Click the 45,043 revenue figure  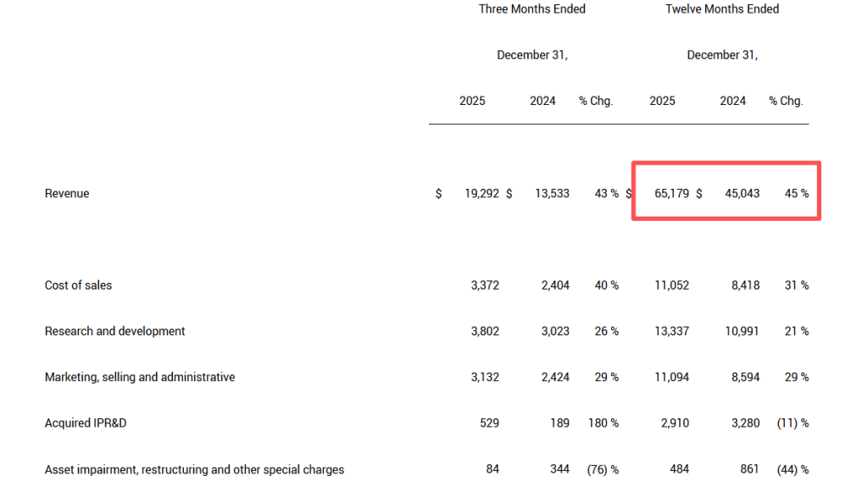coord(742,194)
